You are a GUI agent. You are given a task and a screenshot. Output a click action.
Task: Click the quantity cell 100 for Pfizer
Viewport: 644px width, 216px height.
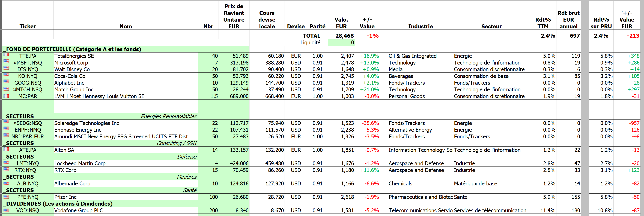click(x=208, y=197)
